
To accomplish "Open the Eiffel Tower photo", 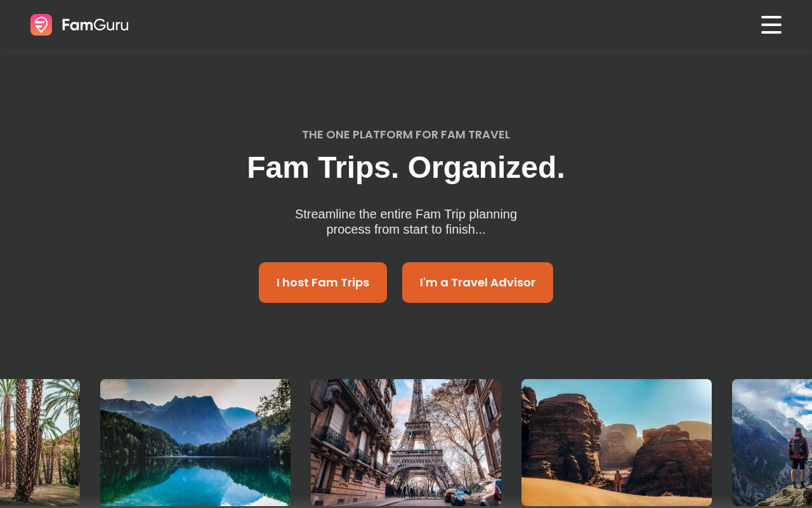I will tap(406, 443).
